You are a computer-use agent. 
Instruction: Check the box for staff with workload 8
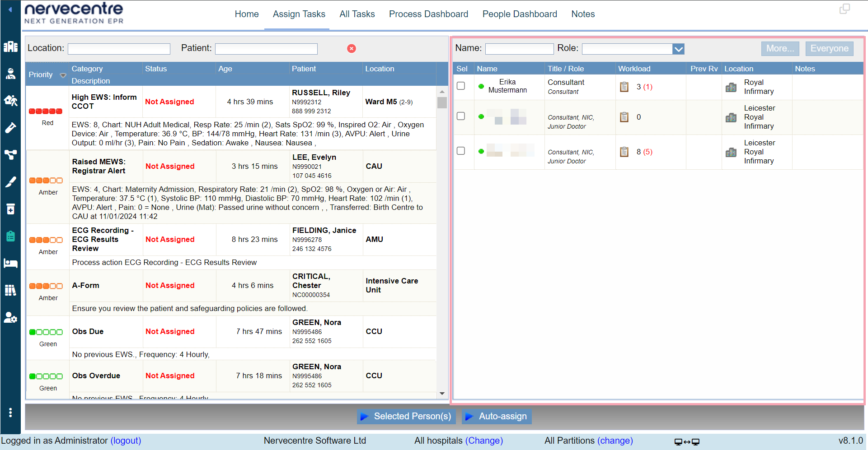pos(461,151)
